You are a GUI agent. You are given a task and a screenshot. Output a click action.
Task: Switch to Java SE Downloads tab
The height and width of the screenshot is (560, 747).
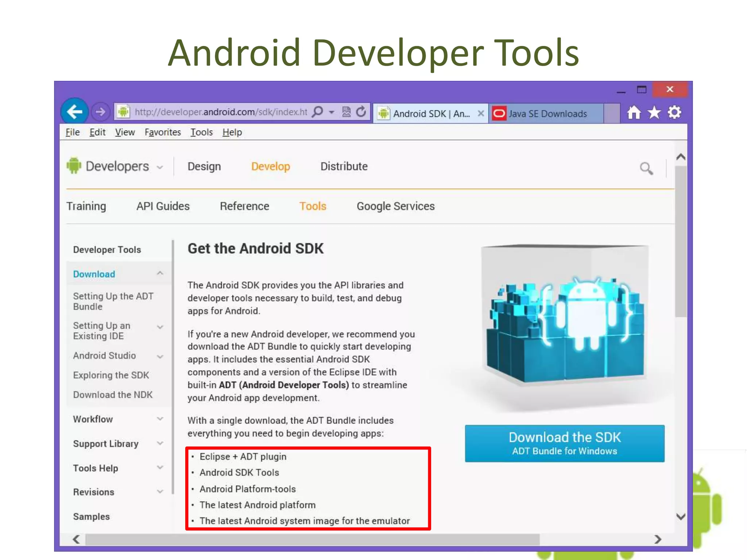click(546, 114)
